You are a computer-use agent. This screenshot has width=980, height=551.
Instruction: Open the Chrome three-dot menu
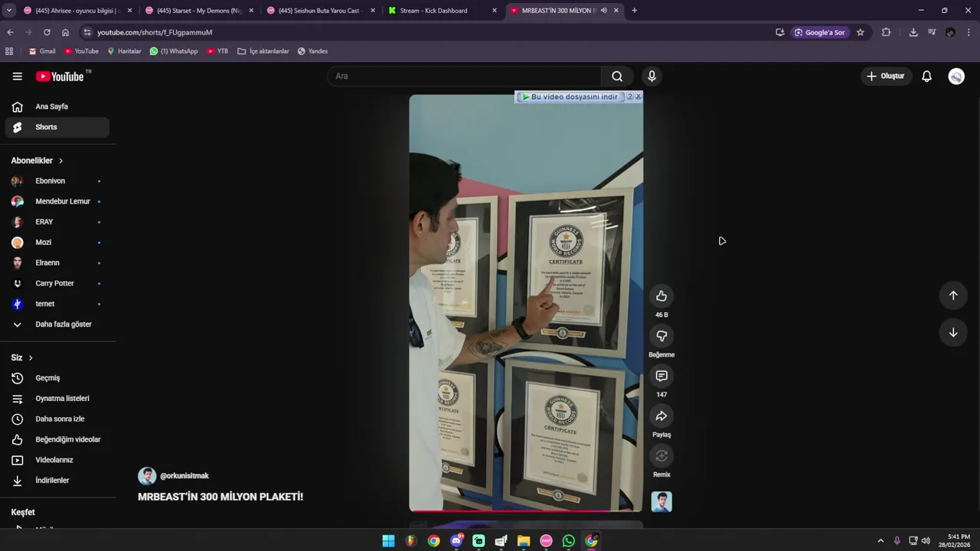[x=969, y=32]
